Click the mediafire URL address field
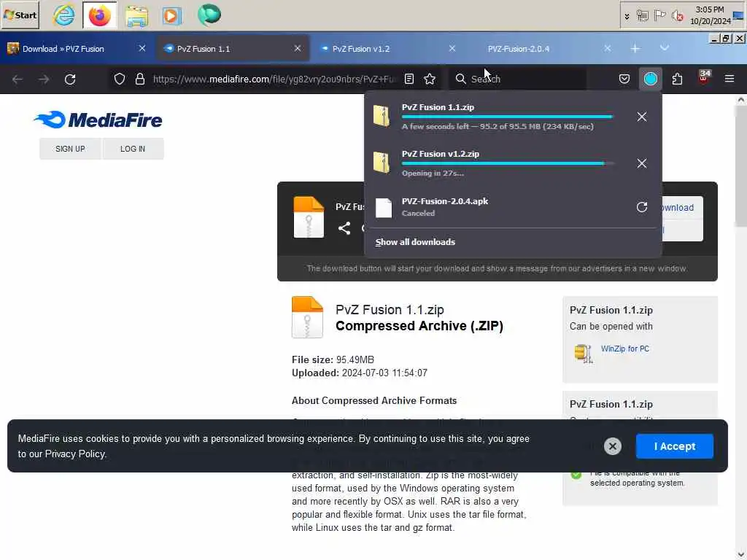Viewport: 747px width, 560px height. [274, 79]
